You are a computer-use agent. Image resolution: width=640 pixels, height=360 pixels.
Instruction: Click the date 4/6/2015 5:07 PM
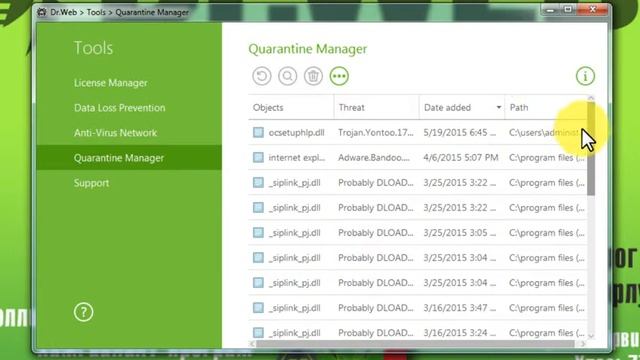click(x=461, y=158)
